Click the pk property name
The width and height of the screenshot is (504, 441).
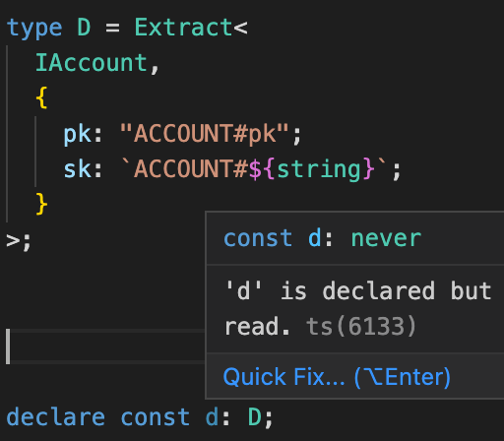(78, 135)
